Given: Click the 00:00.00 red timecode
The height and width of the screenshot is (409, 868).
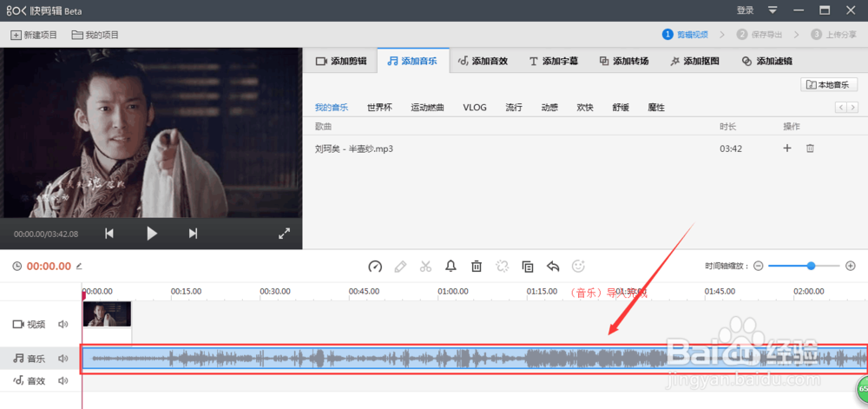Looking at the screenshot, I should (49, 267).
